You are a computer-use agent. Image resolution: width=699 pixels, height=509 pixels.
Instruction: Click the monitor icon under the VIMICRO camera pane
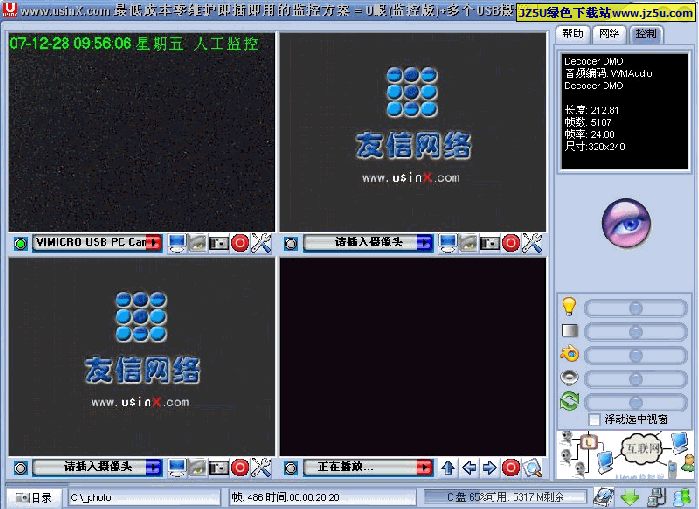coord(177,243)
